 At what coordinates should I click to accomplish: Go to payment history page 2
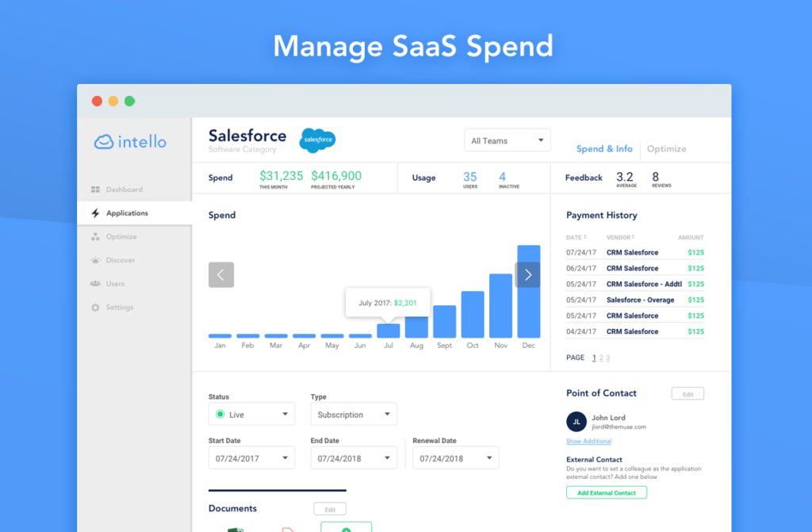pos(601,358)
